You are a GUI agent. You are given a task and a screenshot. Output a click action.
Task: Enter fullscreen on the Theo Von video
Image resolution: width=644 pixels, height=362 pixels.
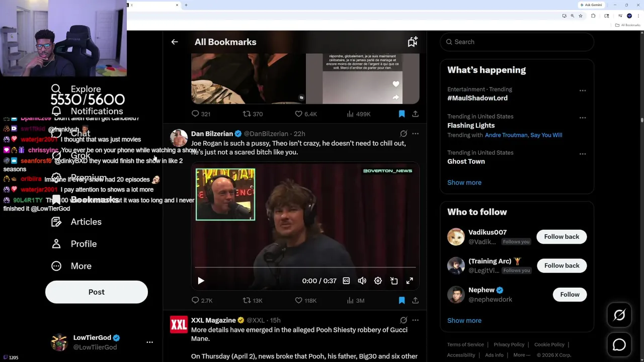coord(410,281)
